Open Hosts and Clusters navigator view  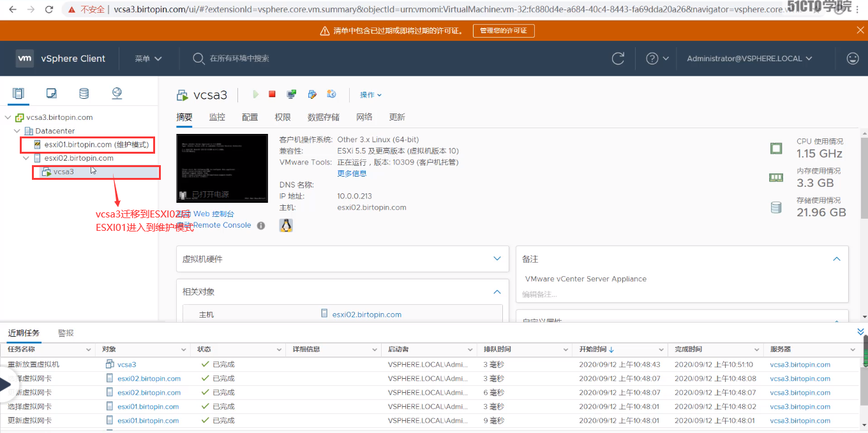pos(18,94)
